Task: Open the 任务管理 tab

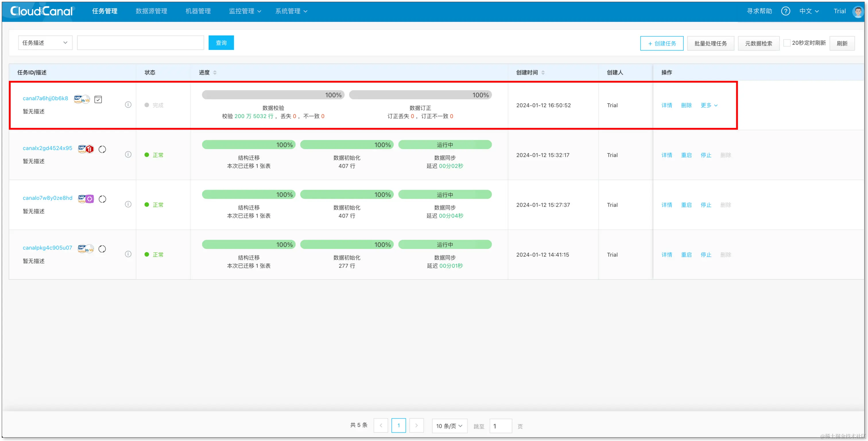Action: pos(105,11)
